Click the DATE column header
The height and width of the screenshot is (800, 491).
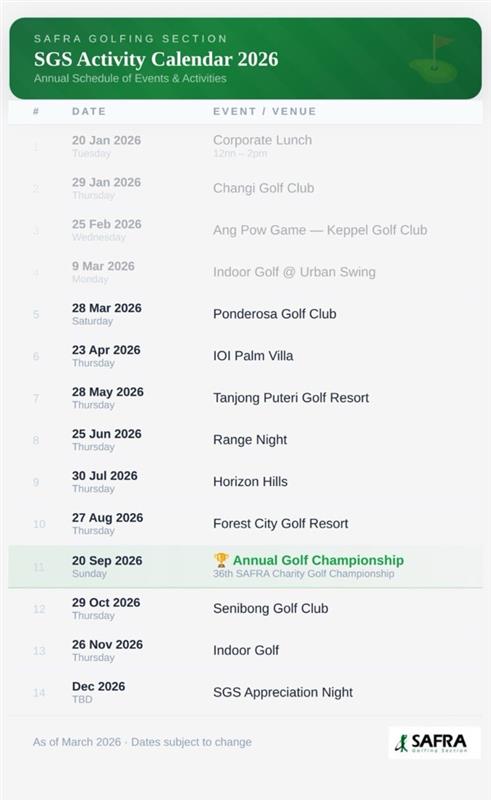[89, 111]
